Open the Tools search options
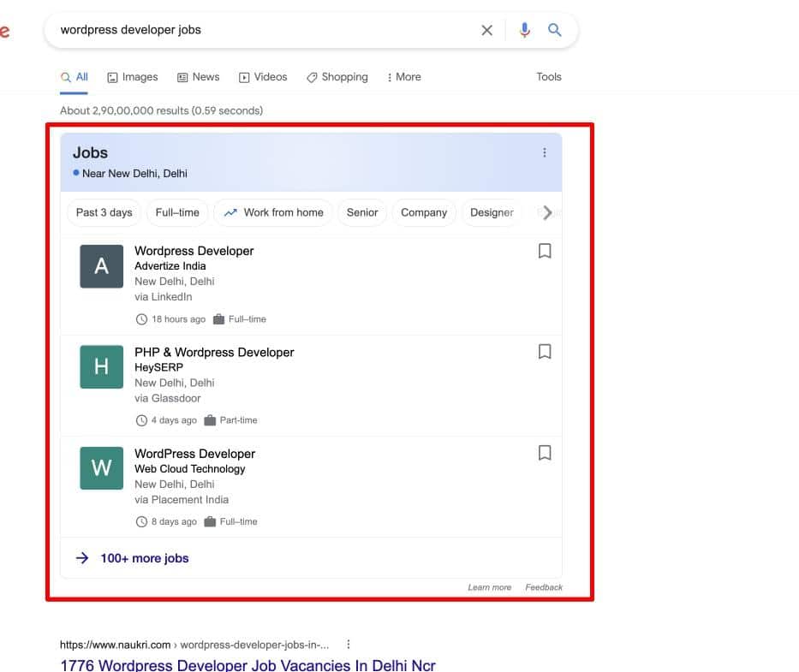The image size is (799, 672). [x=548, y=77]
